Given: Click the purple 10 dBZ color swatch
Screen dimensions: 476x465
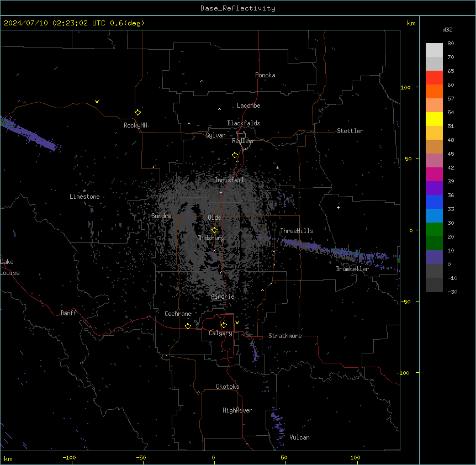Looking at the screenshot, I should pos(434,257).
